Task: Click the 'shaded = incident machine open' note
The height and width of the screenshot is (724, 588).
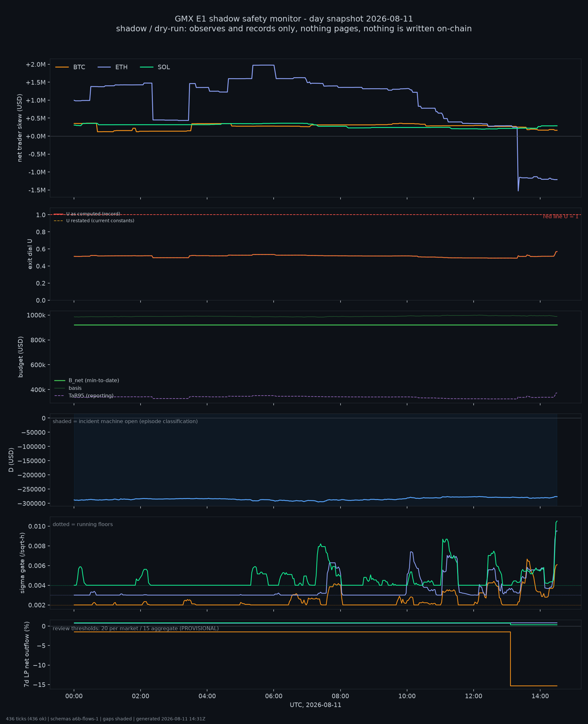Action: (125, 421)
